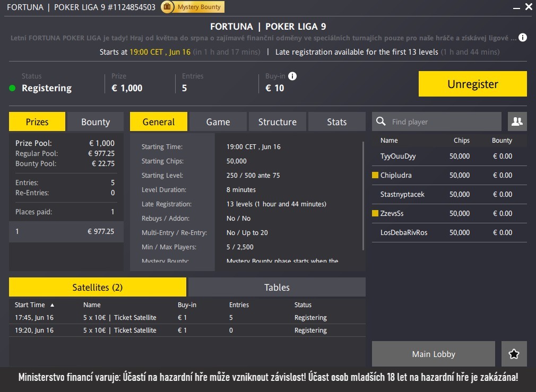This screenshot has height=392, width=536.
Task: Click yellow marker beside Chipludra
Action: click(x=375, y=175)
